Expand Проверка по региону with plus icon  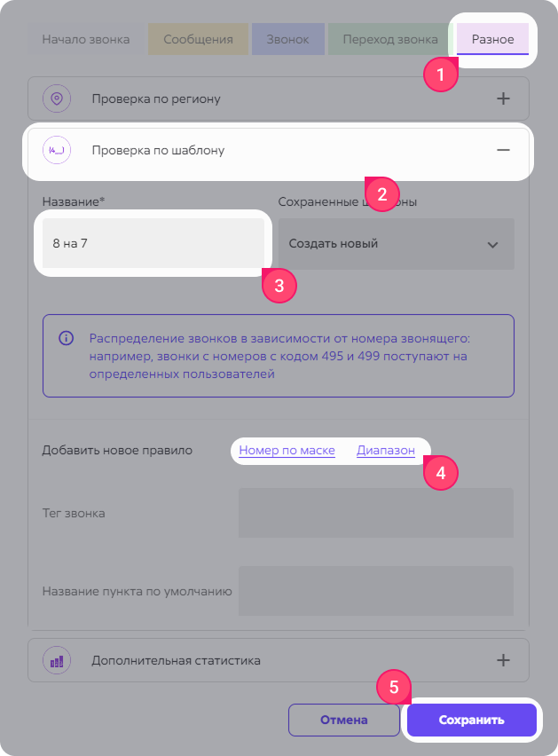click(503, 98)
